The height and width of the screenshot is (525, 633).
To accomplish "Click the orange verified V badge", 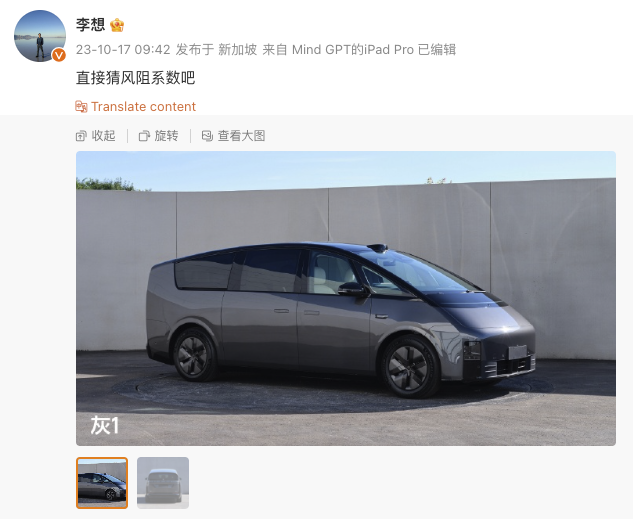I will point(59,55).
